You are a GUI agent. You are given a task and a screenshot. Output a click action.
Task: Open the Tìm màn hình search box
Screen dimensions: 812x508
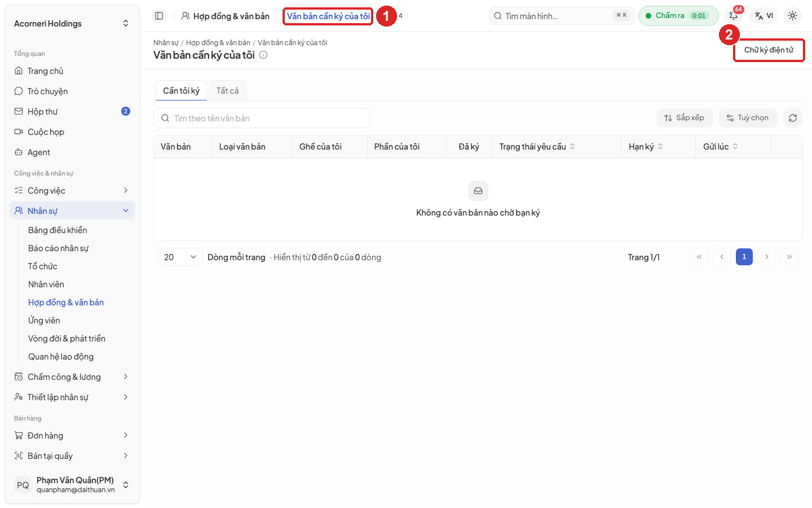[562, 16]
